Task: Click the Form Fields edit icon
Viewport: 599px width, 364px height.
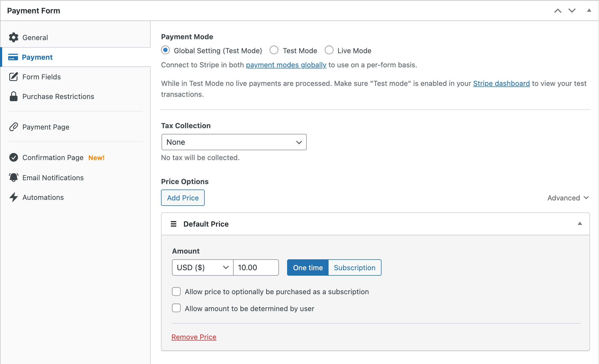Action: (13, 77)
